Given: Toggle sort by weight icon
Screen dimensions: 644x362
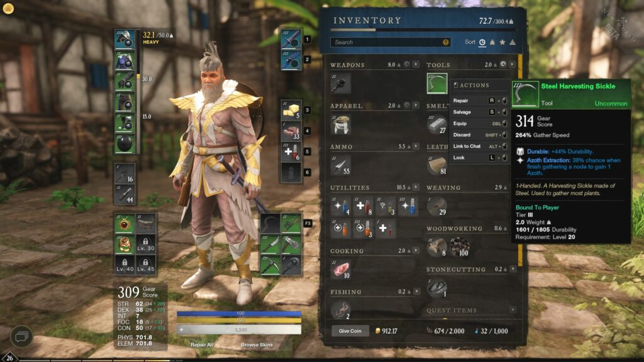Looking at the screenshot, I should 492,42.
